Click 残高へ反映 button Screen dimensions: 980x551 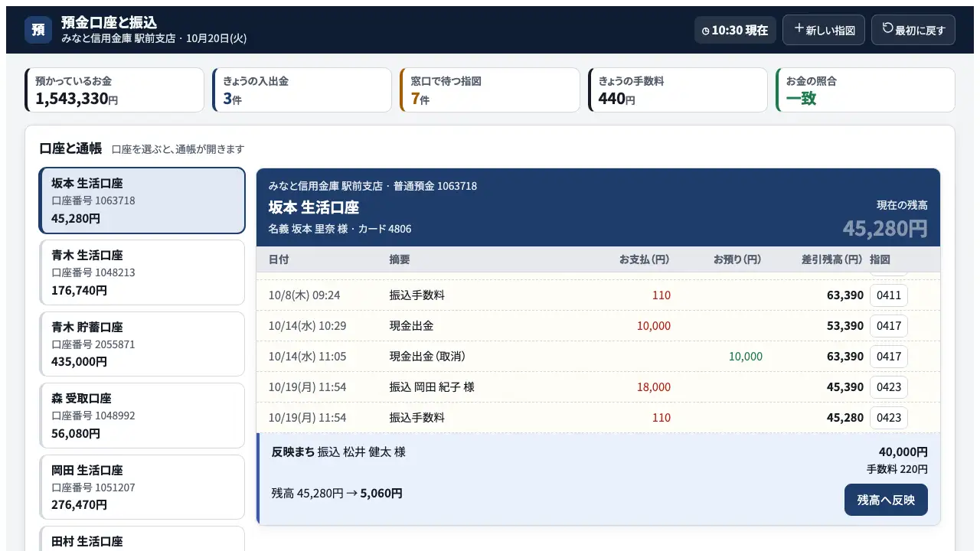886,500
